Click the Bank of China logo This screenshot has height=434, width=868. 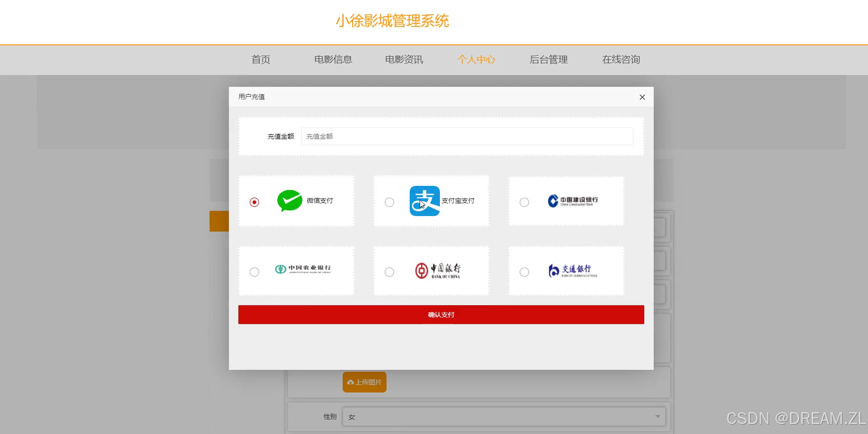pyautogui.click(x=438, y=271)
